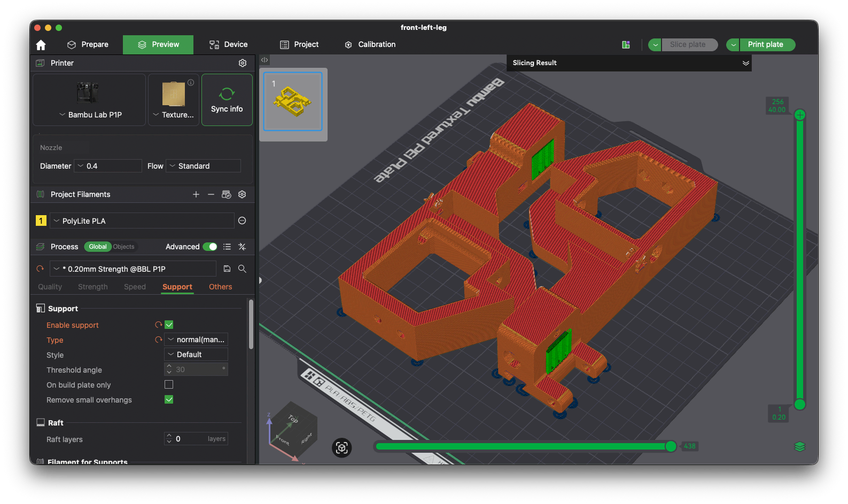Remove a project filament with minus icon
Viewport: 848px width, 504px height.
point(211,194)
